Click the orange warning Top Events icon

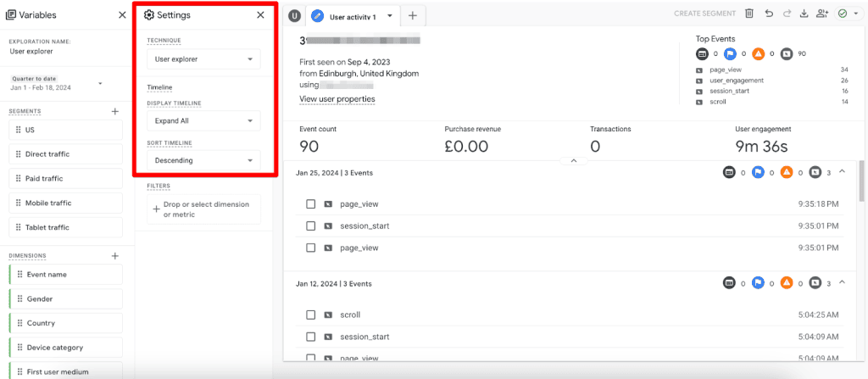(x=759, y=54)
